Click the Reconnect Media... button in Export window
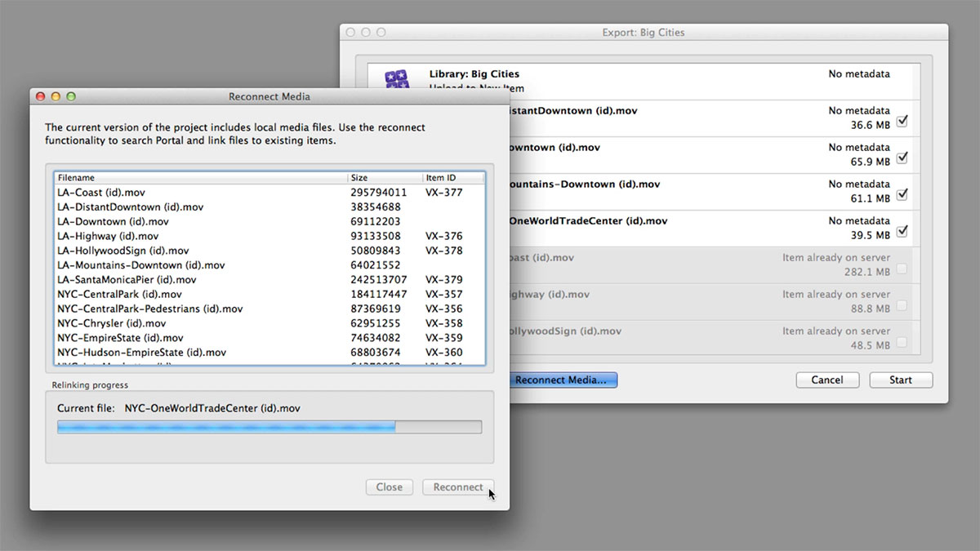The height and width of the screenshot is (551, 980). coord(563,380)
